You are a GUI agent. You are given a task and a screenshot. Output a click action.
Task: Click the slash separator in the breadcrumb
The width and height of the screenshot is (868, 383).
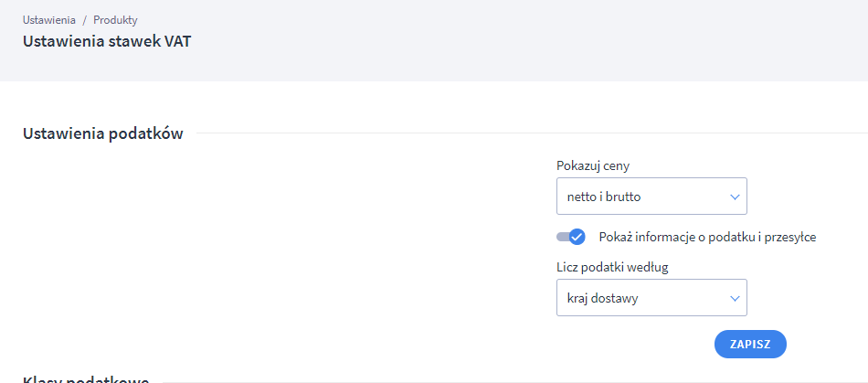(84, 19)
